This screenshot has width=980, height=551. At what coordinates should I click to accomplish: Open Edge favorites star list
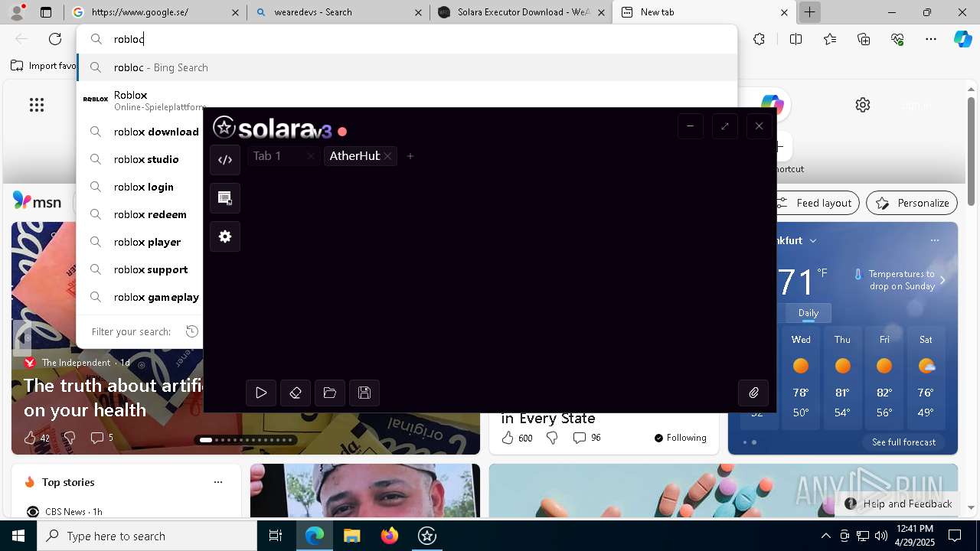(x=830, y=39)
